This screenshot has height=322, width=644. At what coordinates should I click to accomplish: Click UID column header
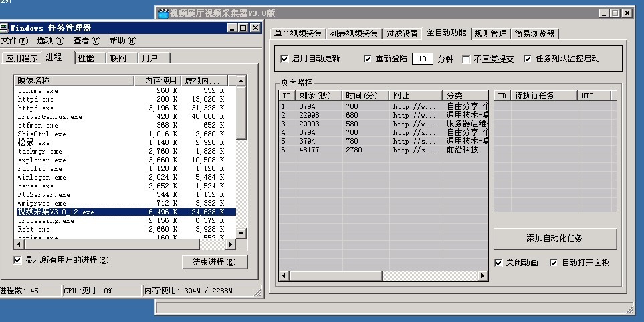coord(595,96)
